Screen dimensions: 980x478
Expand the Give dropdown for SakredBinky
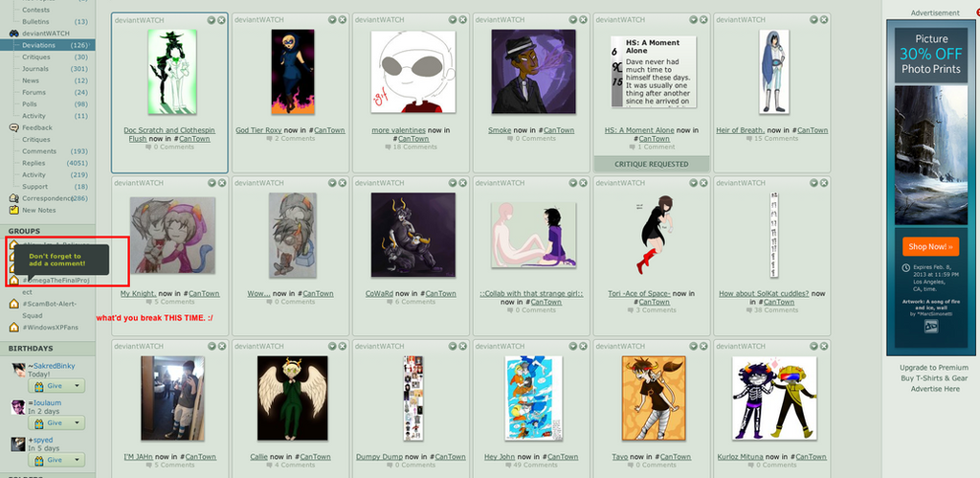pyautogui.click(x=78, y=387)
